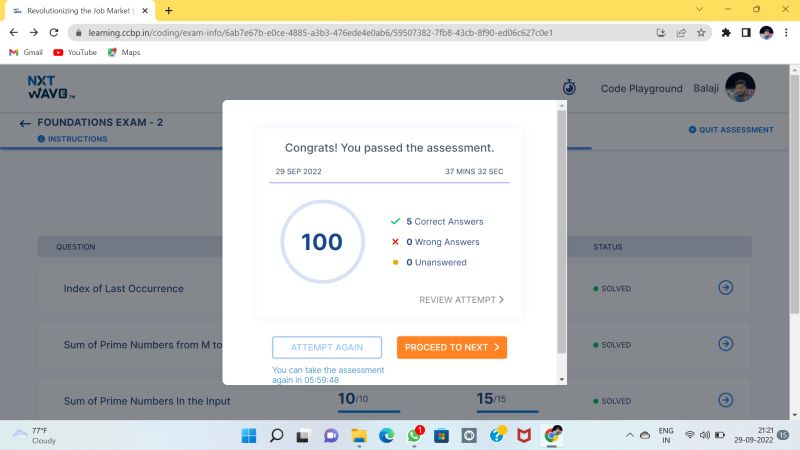Click the Instructions link

tap(77, 139)
